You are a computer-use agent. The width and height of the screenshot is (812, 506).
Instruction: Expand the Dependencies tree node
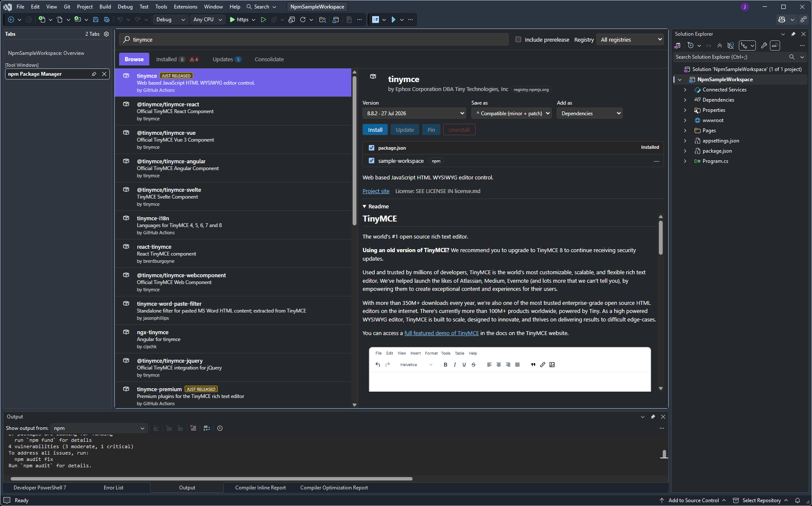point(685,100)
